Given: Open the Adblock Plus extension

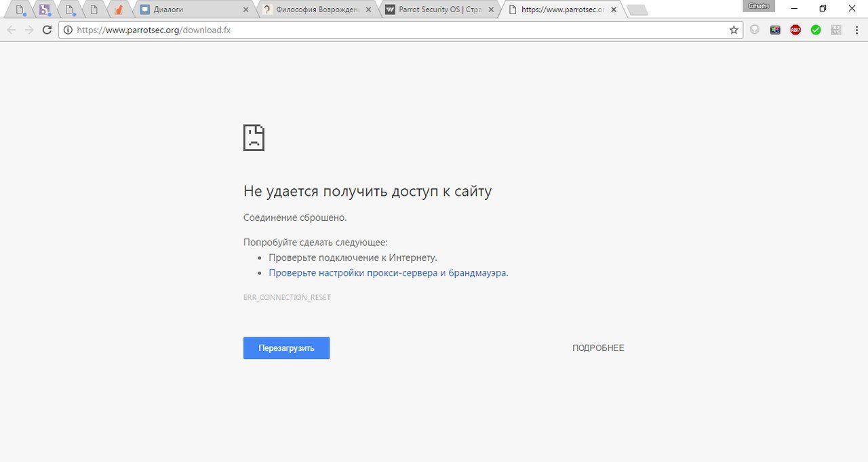Looking at the screenshot, I should click(x=795, y=30).
